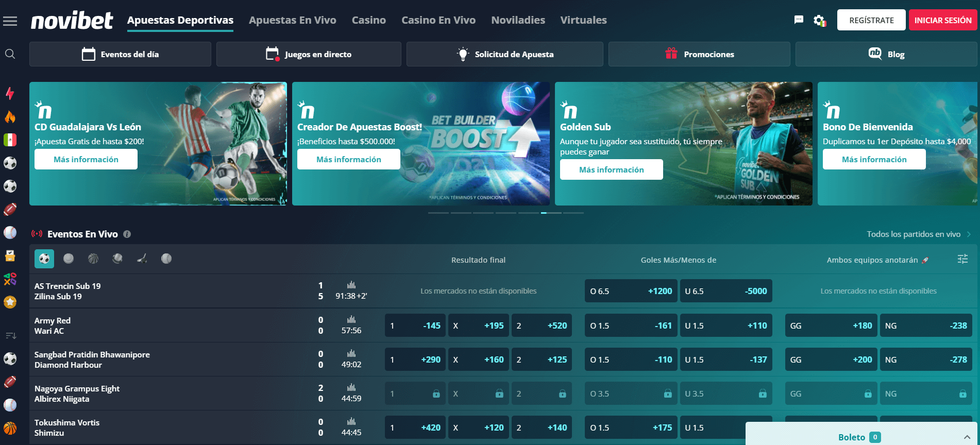Open Nagoya Grampus Eight vs Albirex Niigata match
This screenshot has height=445, width=980.
click(x=77, y=393)
